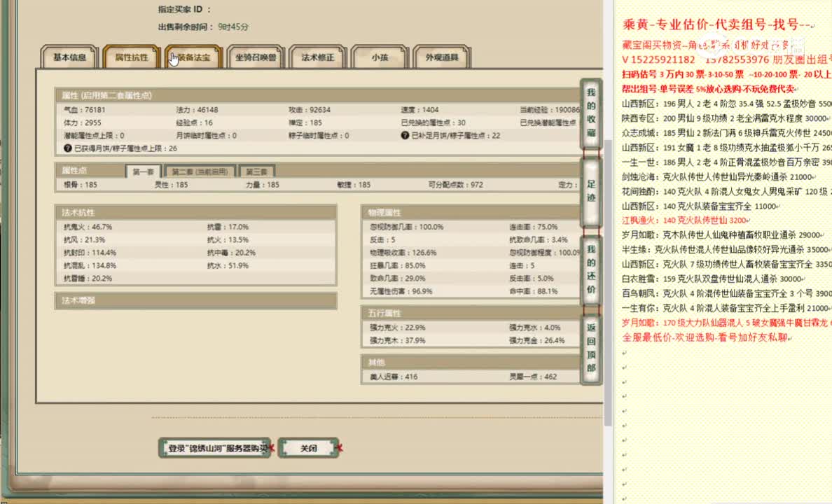
Task: Click the page vertical scrollbar
Action: coord(608,281)
